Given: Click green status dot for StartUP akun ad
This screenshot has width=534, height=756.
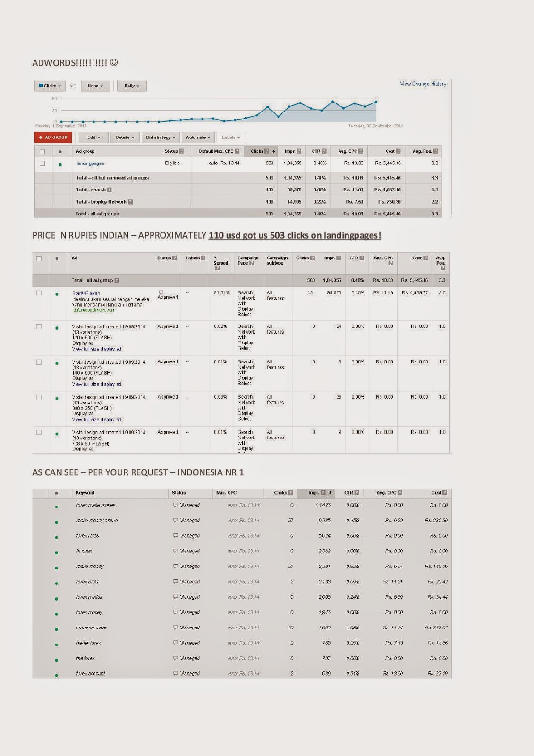Looking at the screenshot, I should tap(57, 294).
